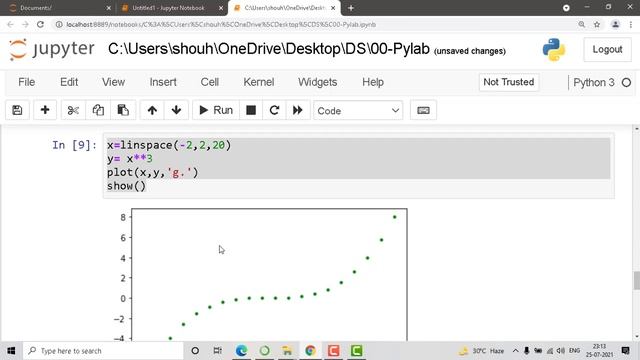Cut selected cells with scissors icon
This screenshot has height=360, width=640.
point(73,110)
